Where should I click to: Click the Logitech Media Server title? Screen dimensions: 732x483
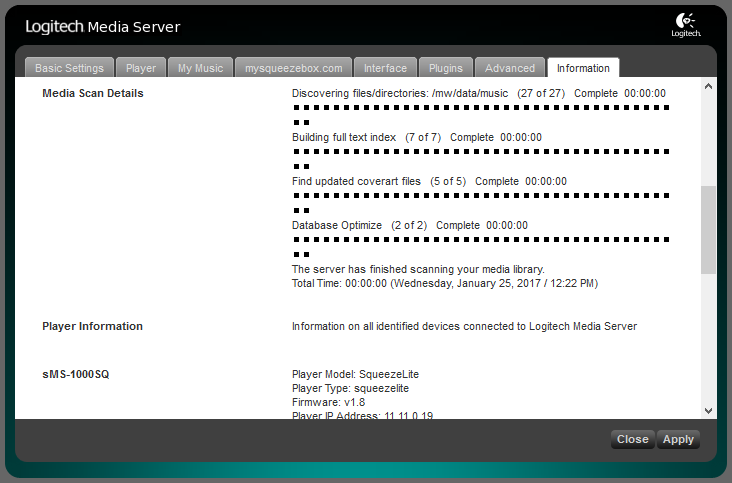pos(103,26)
